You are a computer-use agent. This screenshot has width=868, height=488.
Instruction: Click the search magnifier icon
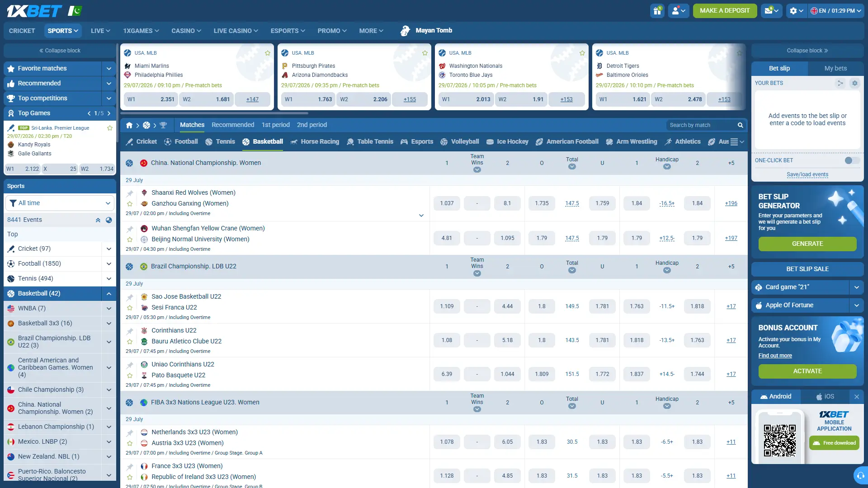coord(740,125)
